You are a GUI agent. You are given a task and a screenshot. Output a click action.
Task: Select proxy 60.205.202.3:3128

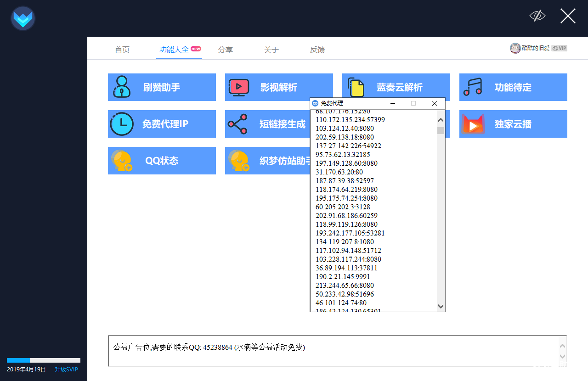click(343, 207)
